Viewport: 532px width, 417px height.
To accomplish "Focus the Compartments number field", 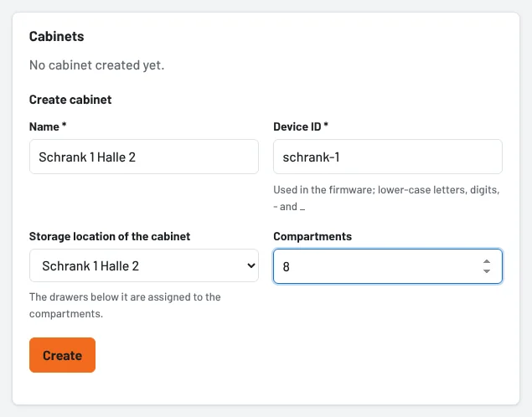I will click(388, 266).
